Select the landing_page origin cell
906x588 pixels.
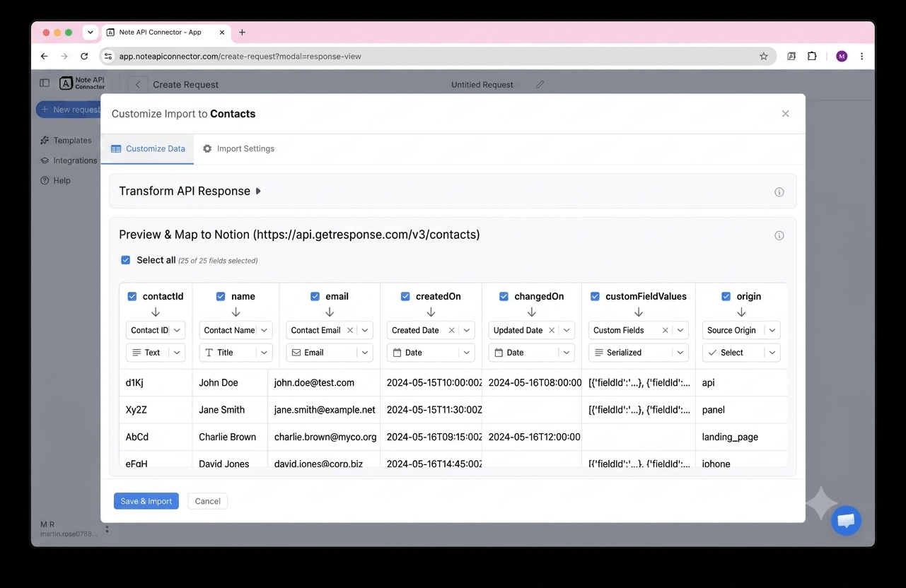(x=742, y=437)
